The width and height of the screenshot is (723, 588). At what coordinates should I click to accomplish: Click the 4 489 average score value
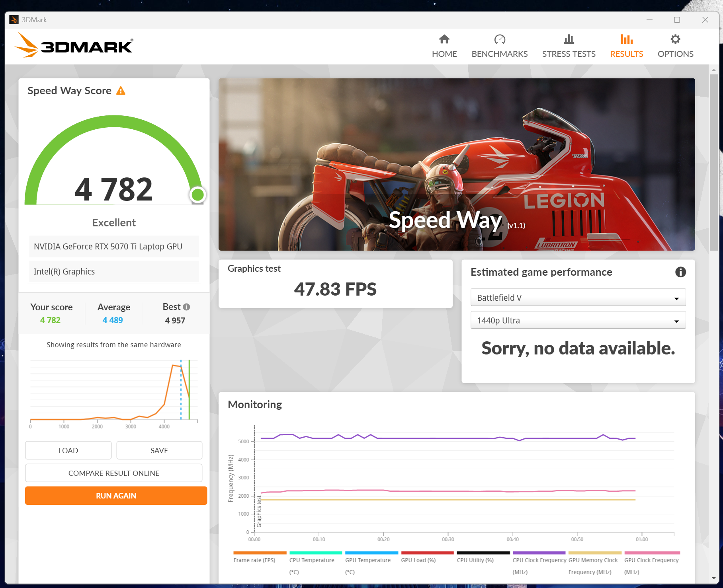(113, 320)
